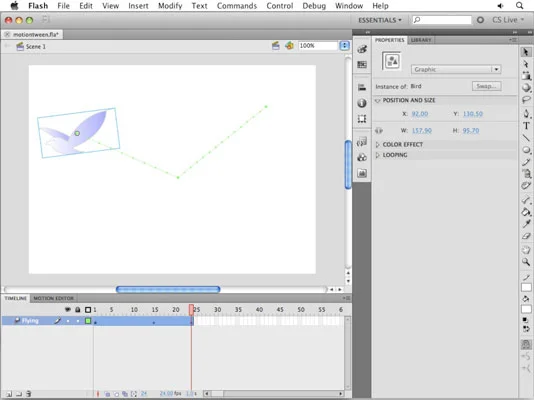Viewport: 534px width, 400px height.
Task: Click the height value 95.70
Action: (471, 131)
